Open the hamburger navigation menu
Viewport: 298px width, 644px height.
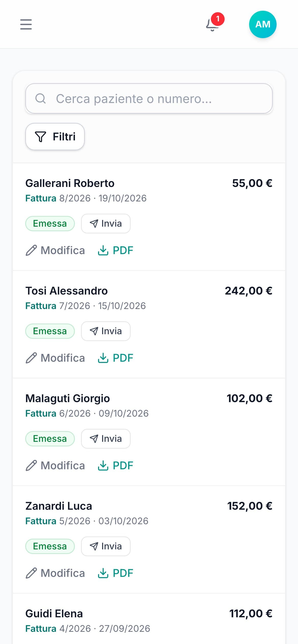(26, 24)
